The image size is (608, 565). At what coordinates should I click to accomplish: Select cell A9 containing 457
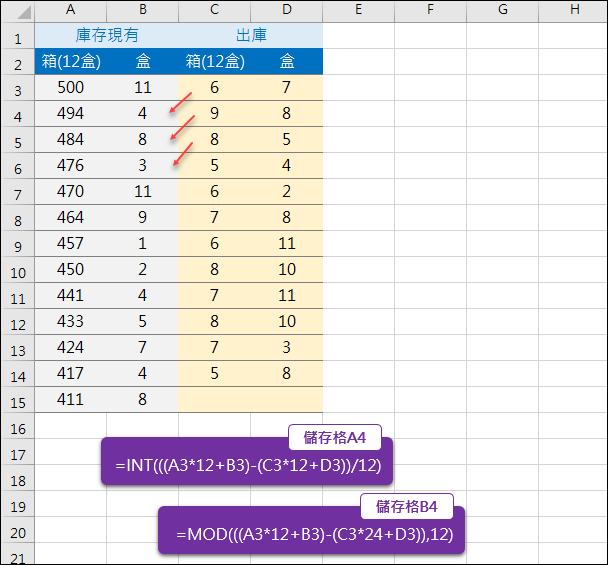(x=71, y=243)
